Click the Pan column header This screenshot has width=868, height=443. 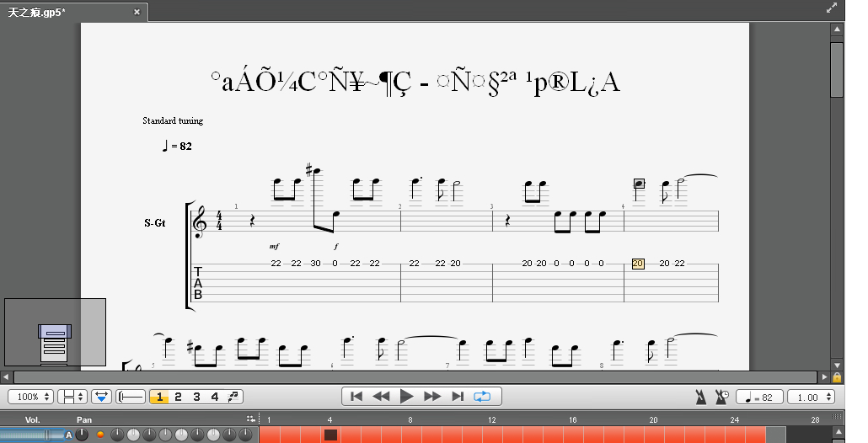(x=84, y=419)
